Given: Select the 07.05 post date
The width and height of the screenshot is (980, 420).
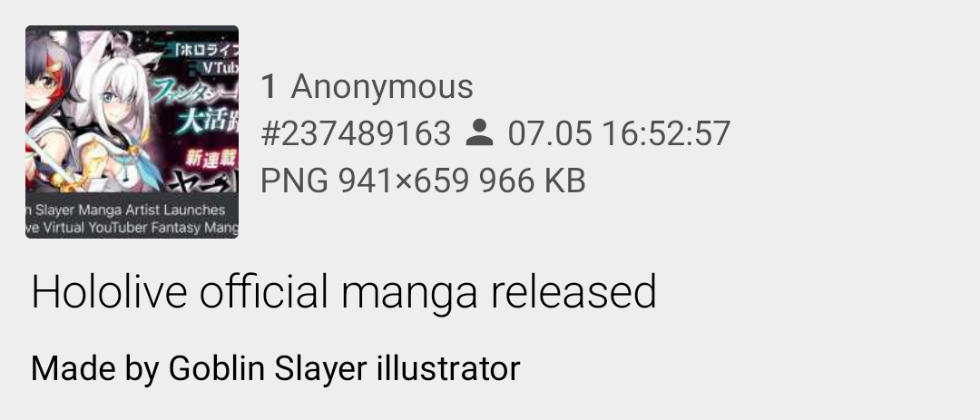Looking at the screenshot, I should pos(549,133).
